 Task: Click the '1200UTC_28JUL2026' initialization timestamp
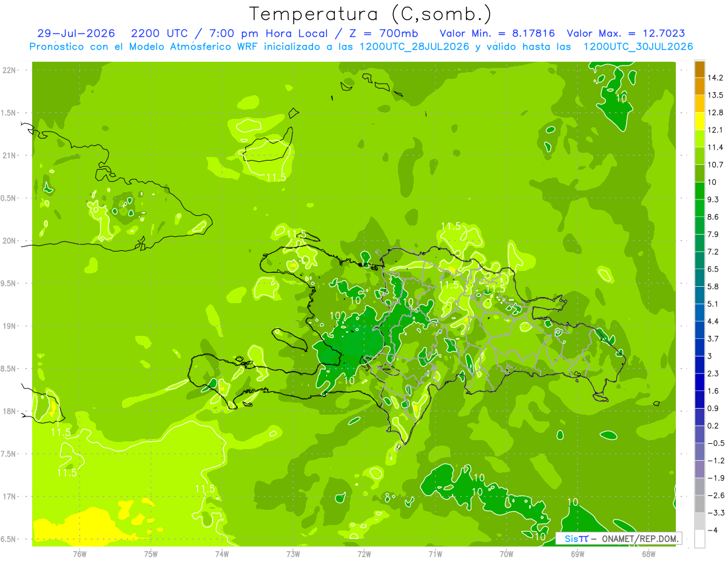[x=415, y=47]
